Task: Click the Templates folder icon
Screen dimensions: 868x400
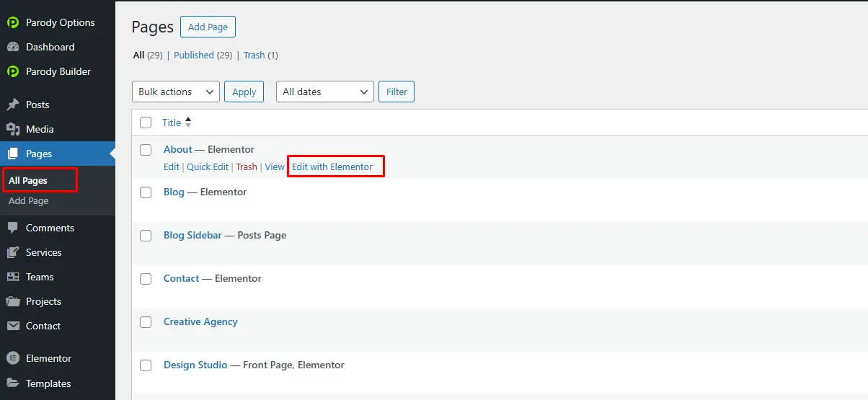Action: click(x=13, y=383)
